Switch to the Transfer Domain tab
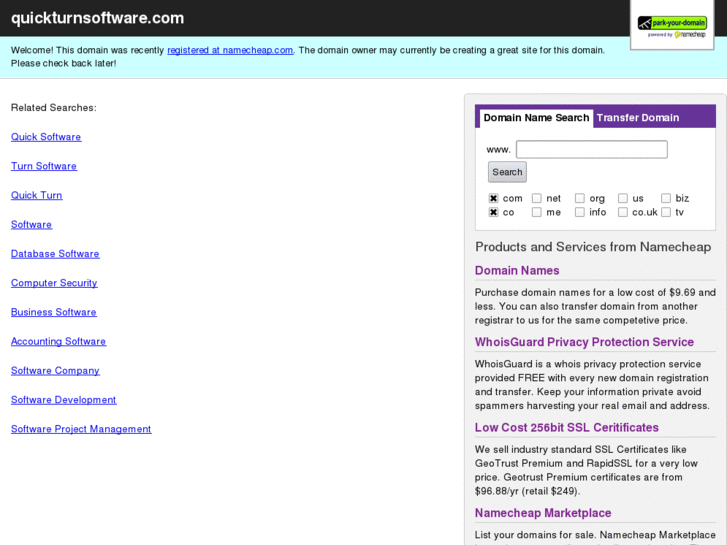This screenshot has width=727, height=545. coord(638,118)
